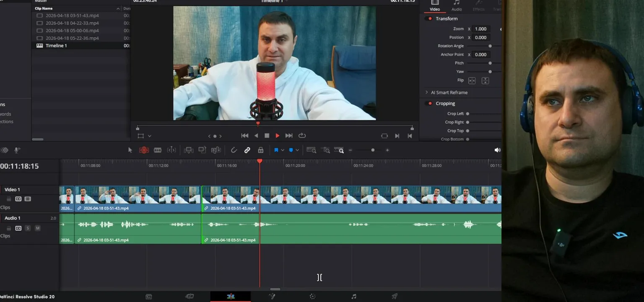Image resolution: width=644 pixels, height=302 pixels.
Task: Click Full Extent Zoom icon
Action: click(311, 150)
